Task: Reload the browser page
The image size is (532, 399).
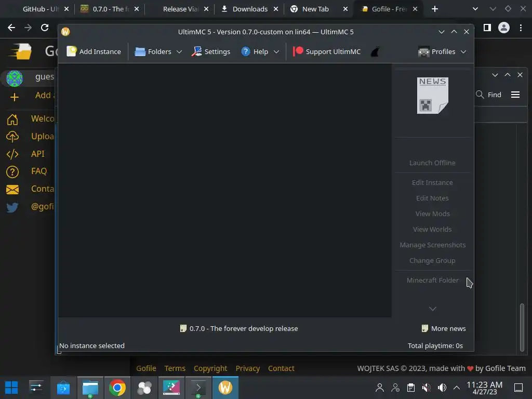Action: (x=45, y=28)
